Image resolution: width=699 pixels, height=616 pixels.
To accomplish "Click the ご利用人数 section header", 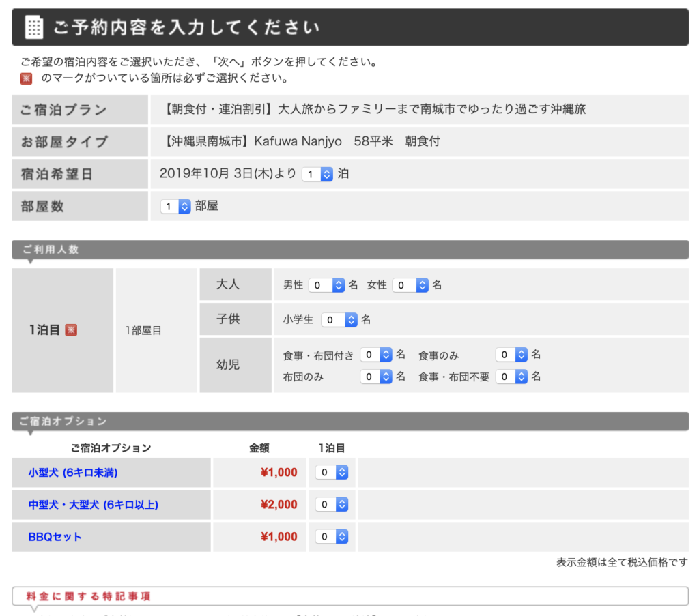I will pos(350,250).
